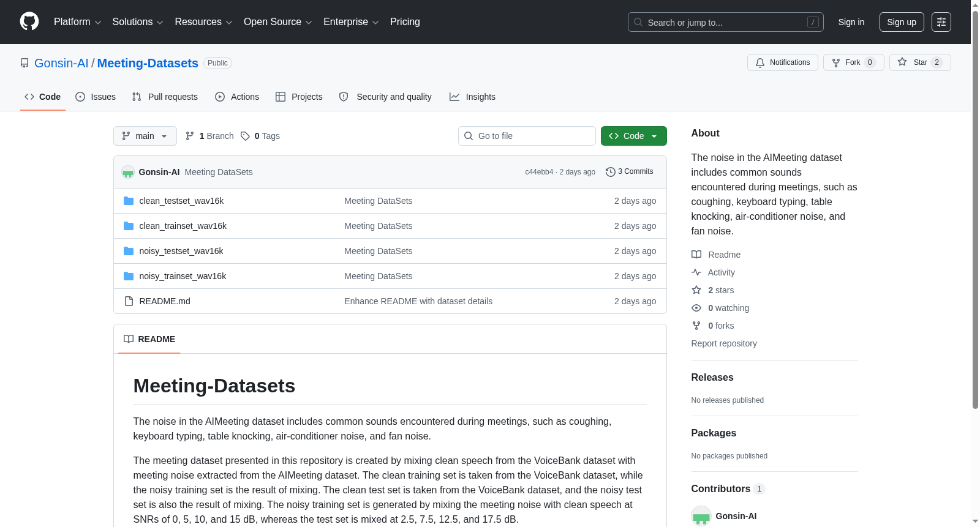The width and height of the screenshot is (980, 527).
Task: View the 3 Commits history
Action: (629, 172)
